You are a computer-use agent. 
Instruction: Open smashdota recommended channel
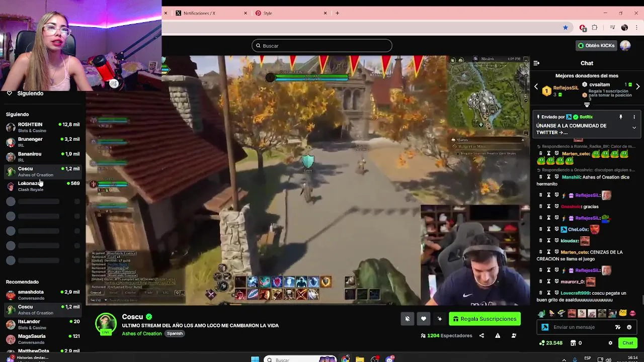[43, 295]
